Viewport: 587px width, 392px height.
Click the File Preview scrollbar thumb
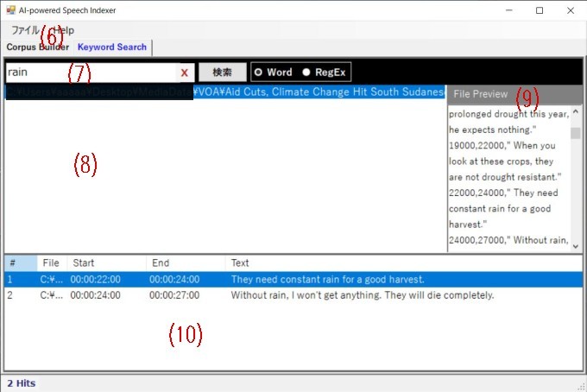[x=576, y=133]
